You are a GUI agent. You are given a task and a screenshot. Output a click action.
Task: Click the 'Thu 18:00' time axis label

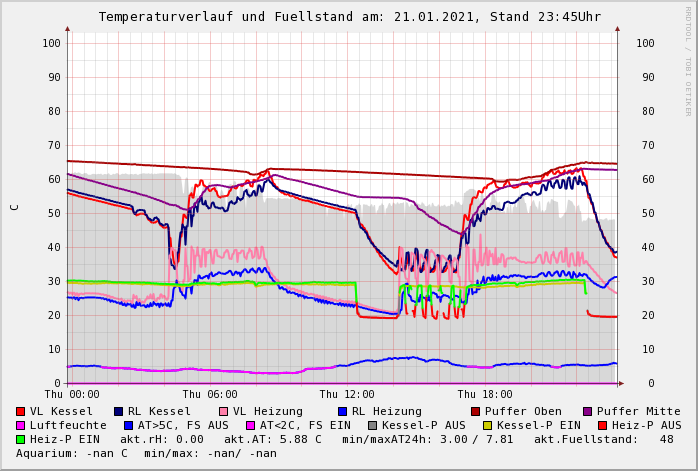(x=484, y=395)
